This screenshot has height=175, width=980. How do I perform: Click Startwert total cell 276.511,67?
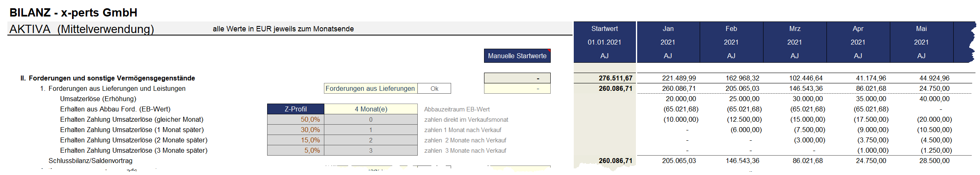(x=615, y=78)
